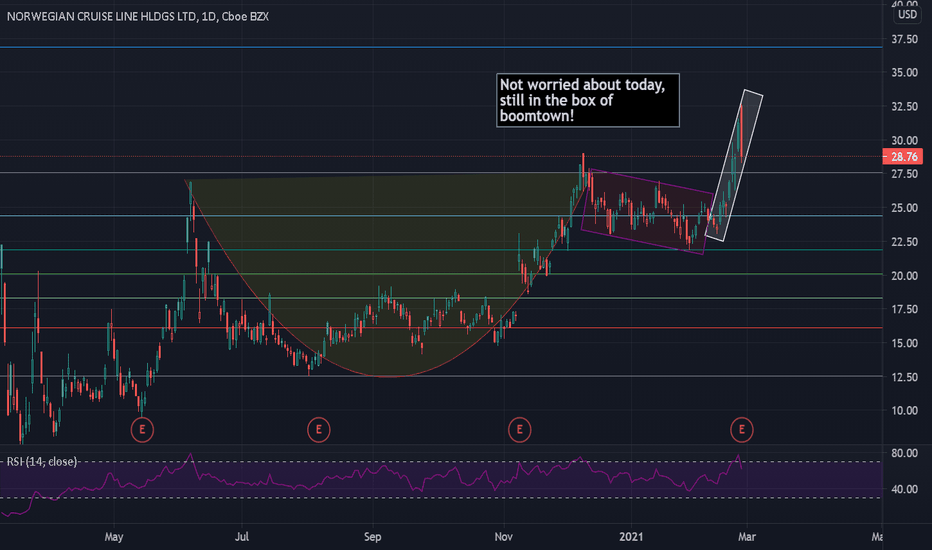Click the May date label on time axis
932x550 pixels.
click(114, 537)
